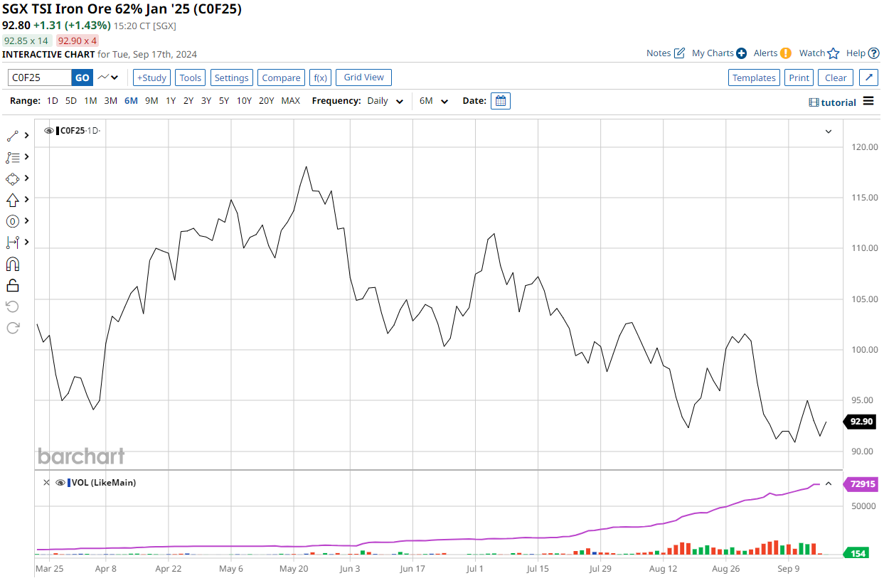Image resolution: width=884 pixels, height=588 pixels.
Task: Open the tutorial video link
Action: [832, 102]
